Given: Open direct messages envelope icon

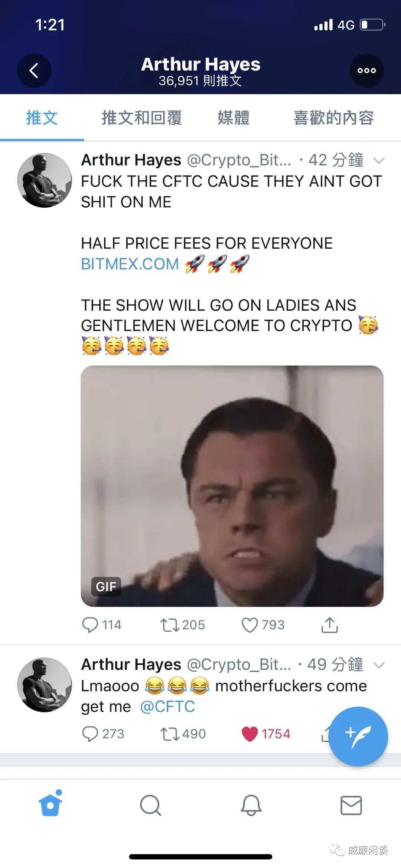Looking at the screenshot, I should tap(351, 805).
